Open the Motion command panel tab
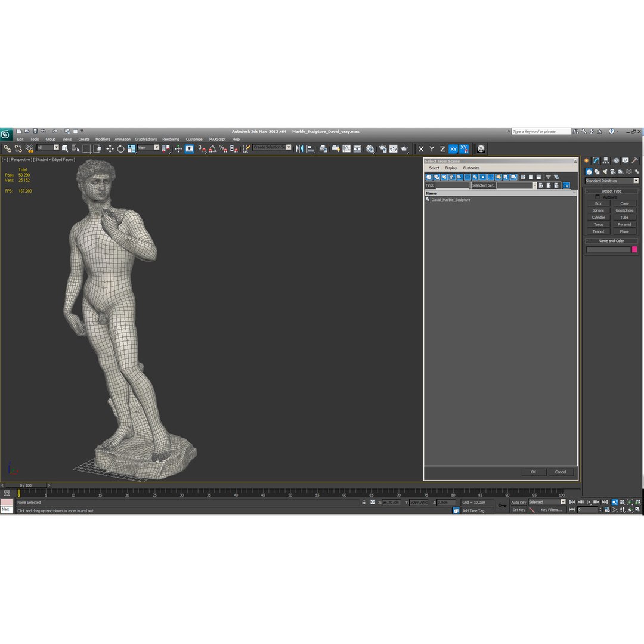Image resolution: width=644 pixels, height=644 pixels. (615, 160)
